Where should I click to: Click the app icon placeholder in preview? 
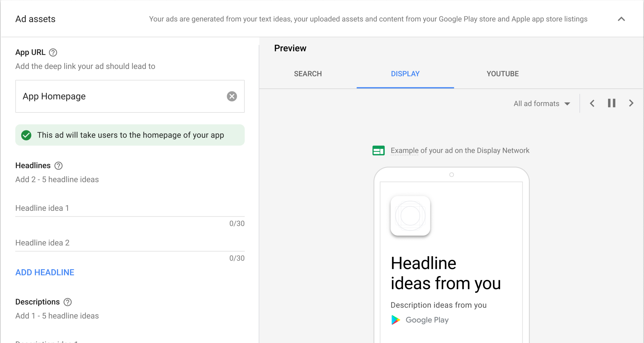pyautogui.click(x=410, y=216)
